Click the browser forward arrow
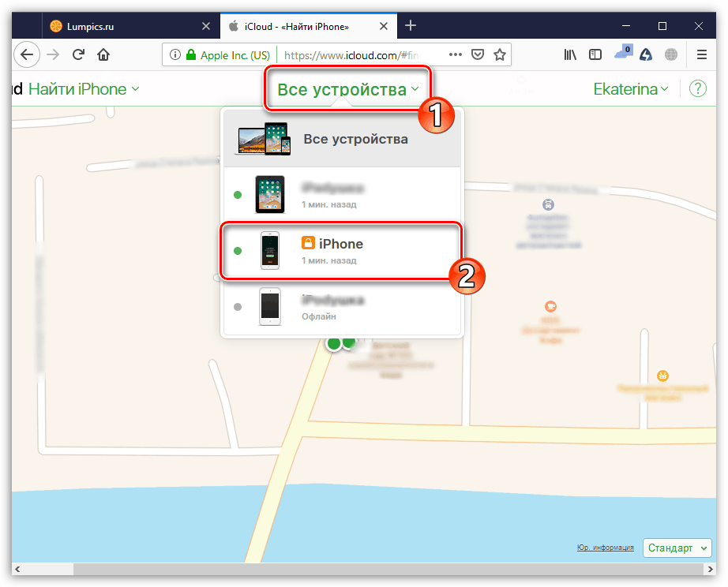The height and width of the screenshot is (587, 728). (53, 54)
